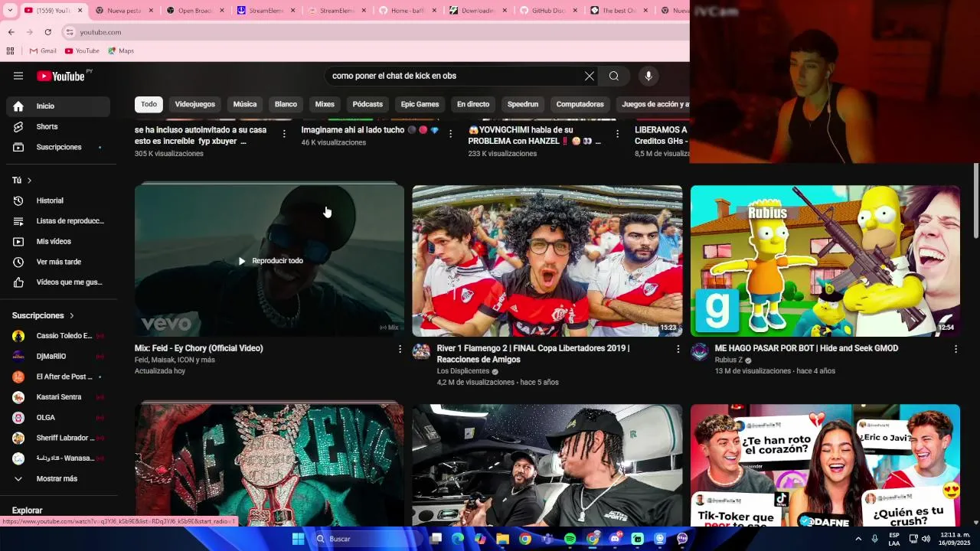Open Rubius Z channel avatar

point(699,351)
